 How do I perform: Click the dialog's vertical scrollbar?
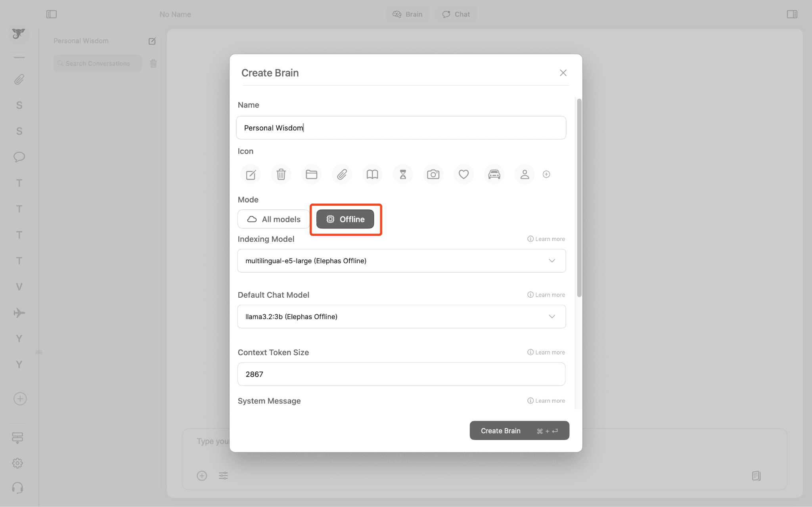579,198
